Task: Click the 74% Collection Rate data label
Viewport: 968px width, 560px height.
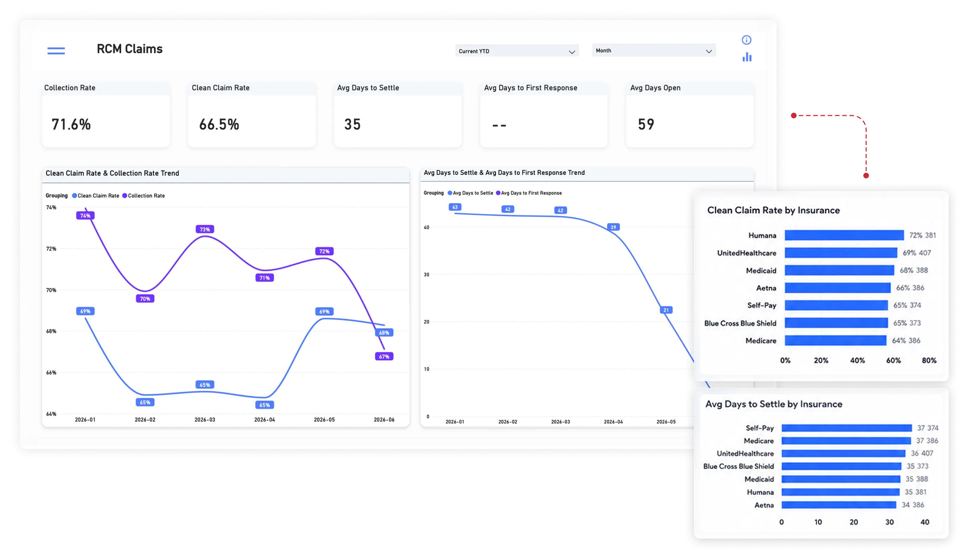Action: [x=85, y=216]
